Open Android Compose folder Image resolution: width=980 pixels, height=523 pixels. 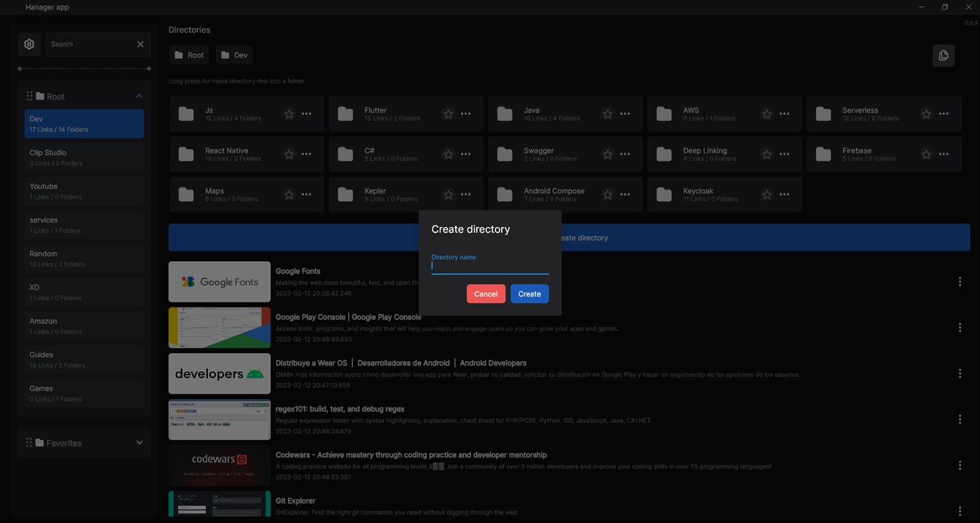tap(565, 195)
